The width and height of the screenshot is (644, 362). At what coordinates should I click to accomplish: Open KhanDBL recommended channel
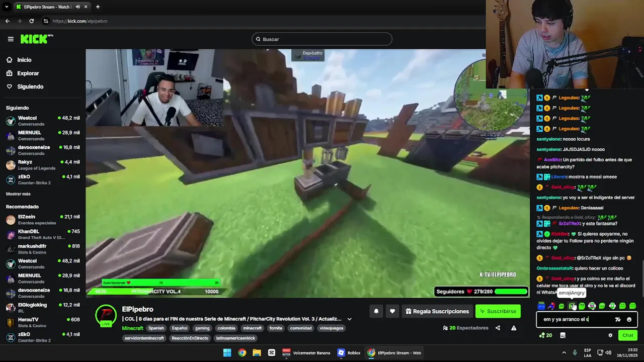[43, 234]
